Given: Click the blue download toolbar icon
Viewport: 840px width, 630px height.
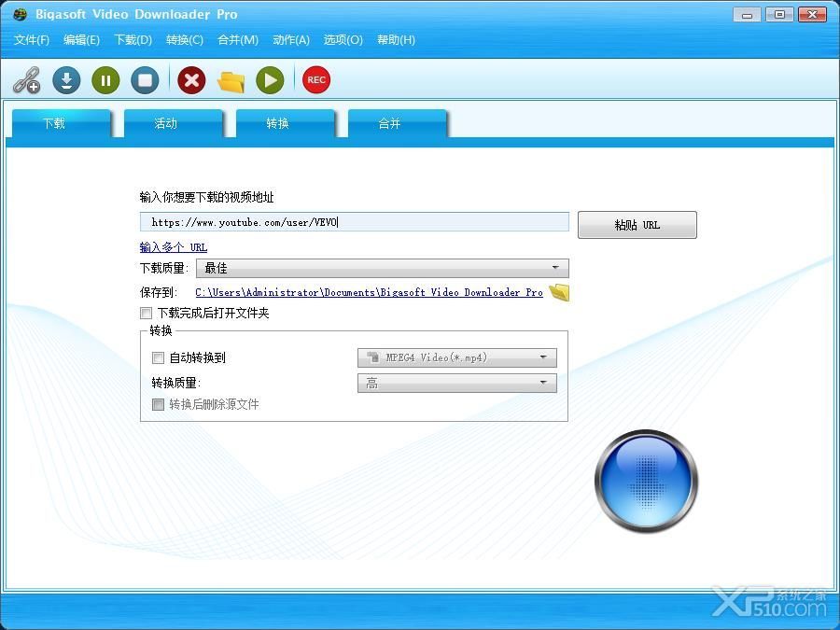Looking at the screenshot, I should 66,80.
